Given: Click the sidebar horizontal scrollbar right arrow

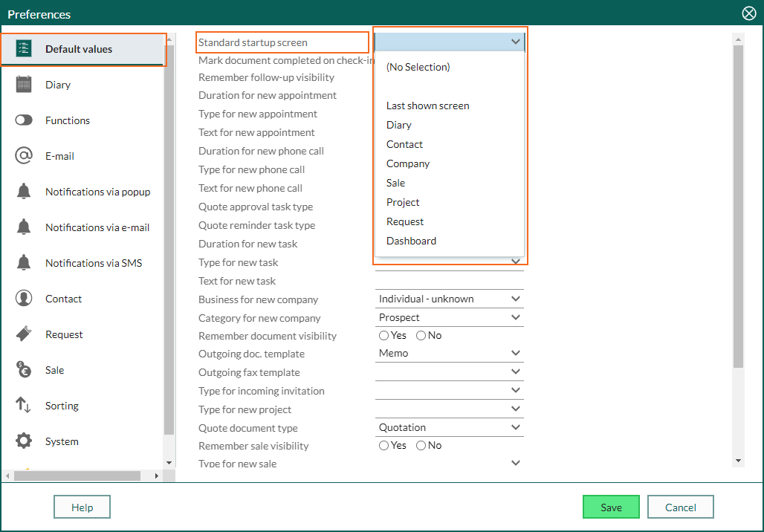Looking at the screenshot, I should [156, 476].
